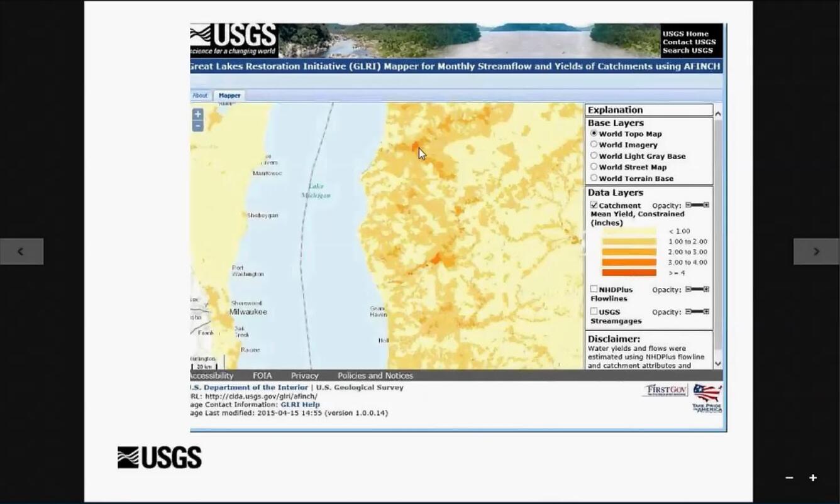This screenshot has height=504, width=840.
Task: Select the World Imagery base layer
Action: coord(594,145)
